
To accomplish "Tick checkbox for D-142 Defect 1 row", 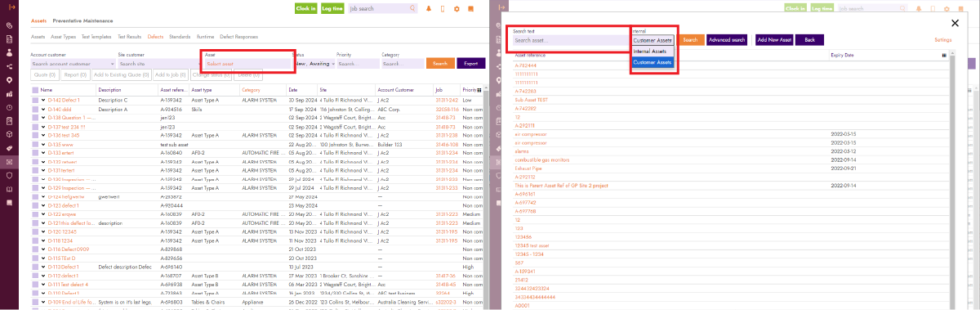I will 35,99.
